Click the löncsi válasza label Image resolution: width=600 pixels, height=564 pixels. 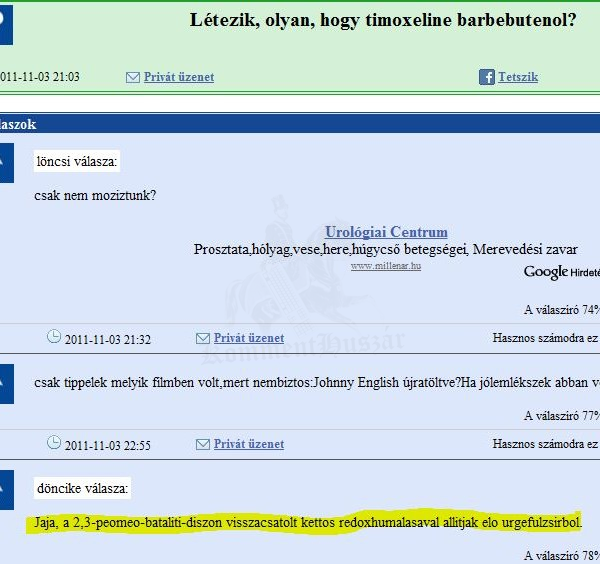pyautogui.click(x=77, y=161)
